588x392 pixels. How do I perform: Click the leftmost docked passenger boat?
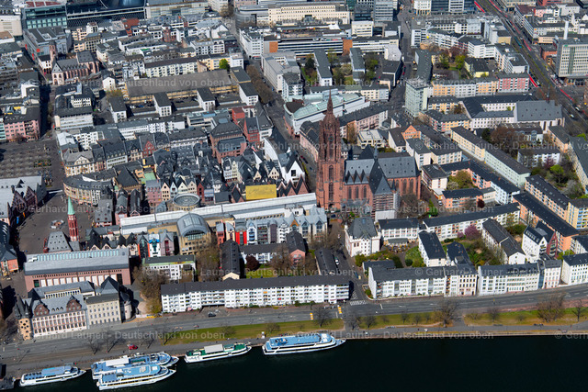pyautogui.click(x=51, y=375)
